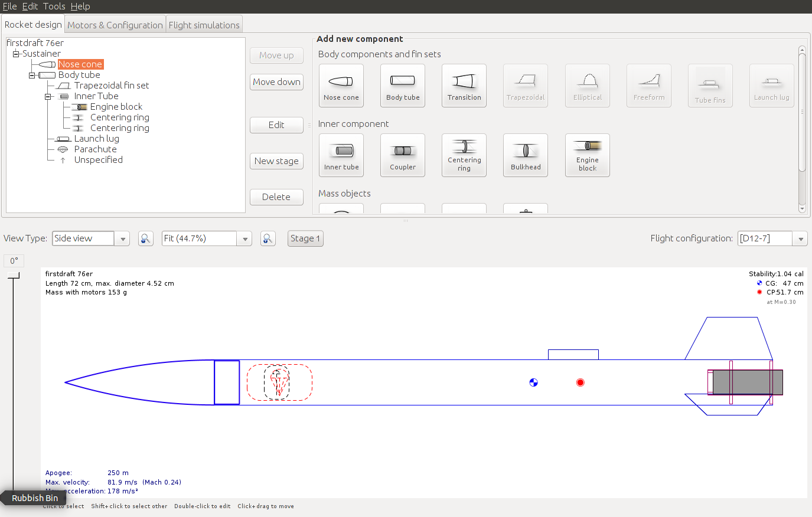Add a Launch lug
The width and height of the screenshot is (812, 517).
pos(771,86)
